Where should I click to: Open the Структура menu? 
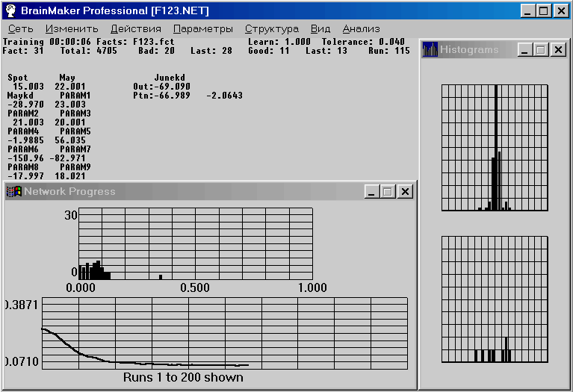pyautogui.click(x=271, y=28)
